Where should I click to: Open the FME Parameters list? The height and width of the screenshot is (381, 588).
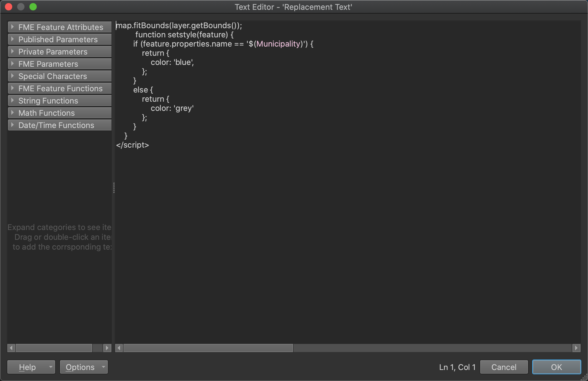point(60,64)
